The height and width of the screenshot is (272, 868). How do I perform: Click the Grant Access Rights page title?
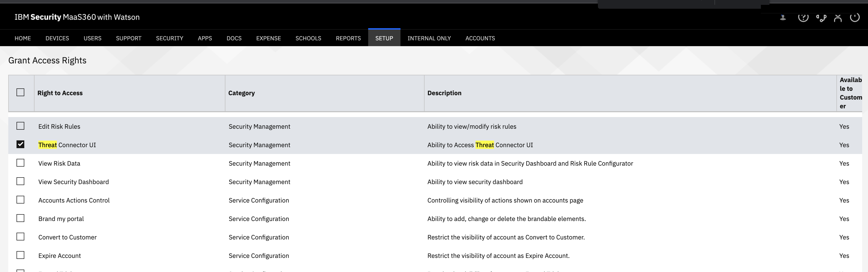[x=47, y=60]
